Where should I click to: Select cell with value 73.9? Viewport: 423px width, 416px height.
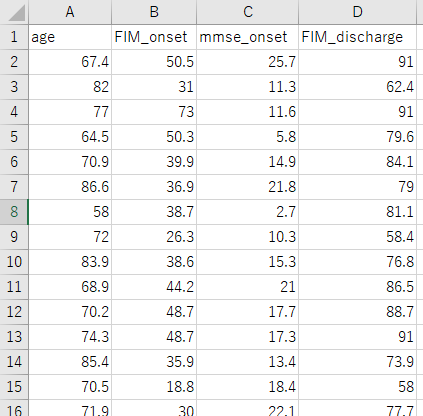click(357, 362)
